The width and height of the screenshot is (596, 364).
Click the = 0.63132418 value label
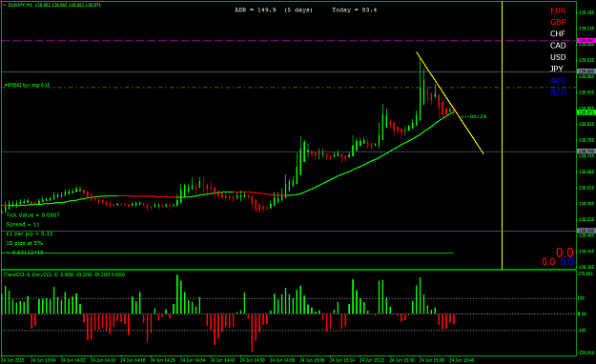click(25, 253)
